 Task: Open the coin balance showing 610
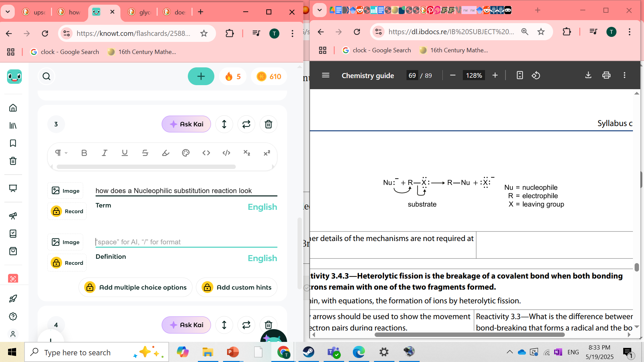[269, 76]
